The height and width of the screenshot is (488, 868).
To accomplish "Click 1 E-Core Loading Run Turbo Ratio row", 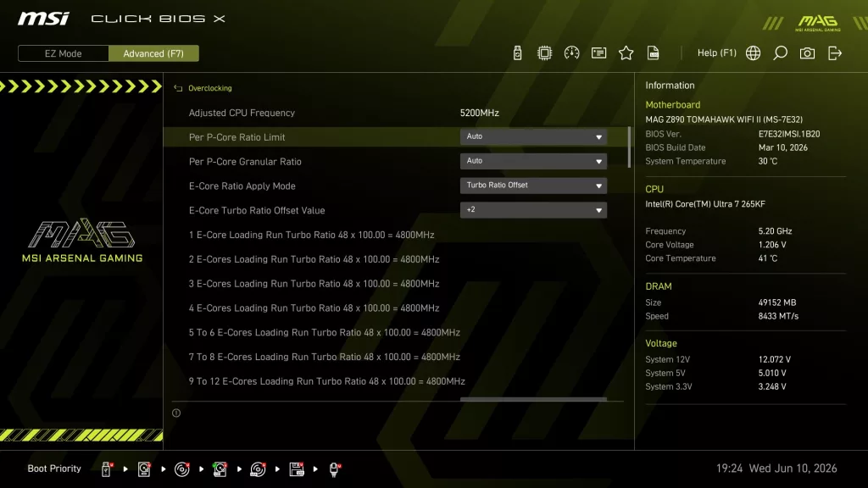I will pyautogui.click(x=312, y=235).
